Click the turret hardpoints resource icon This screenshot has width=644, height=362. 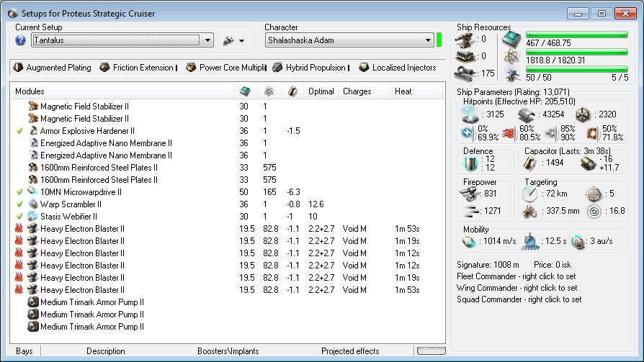point(465,40)
